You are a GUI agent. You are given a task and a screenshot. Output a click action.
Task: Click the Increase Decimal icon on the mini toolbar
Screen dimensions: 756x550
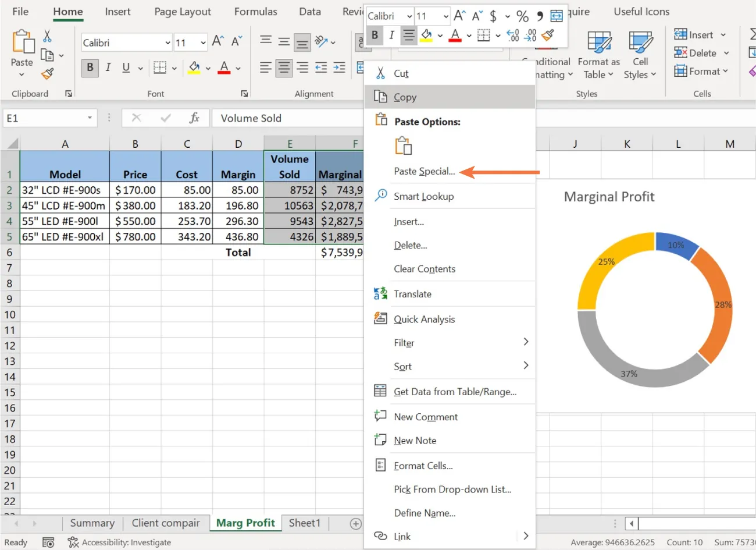point(512,36)
